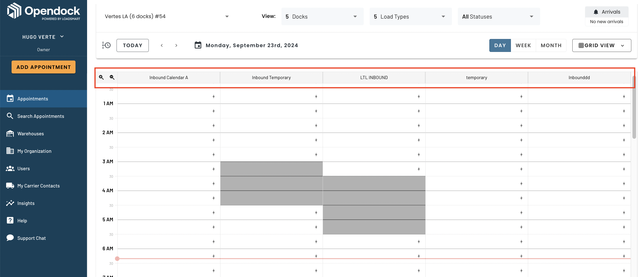Image resolution: width=644 pixels, height=277 pixels.
Task: Click the Search Appointments magnifier icon
Action: click(10, 116)
